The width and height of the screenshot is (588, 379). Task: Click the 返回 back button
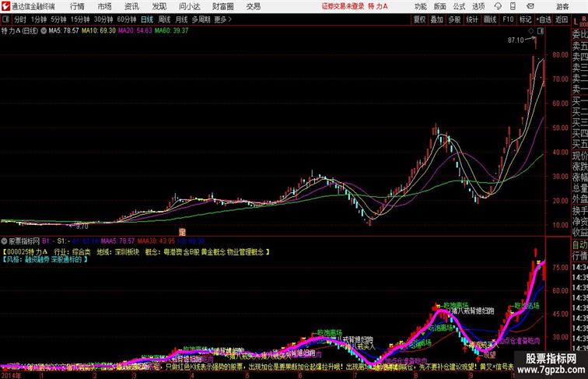pos(562,19)
